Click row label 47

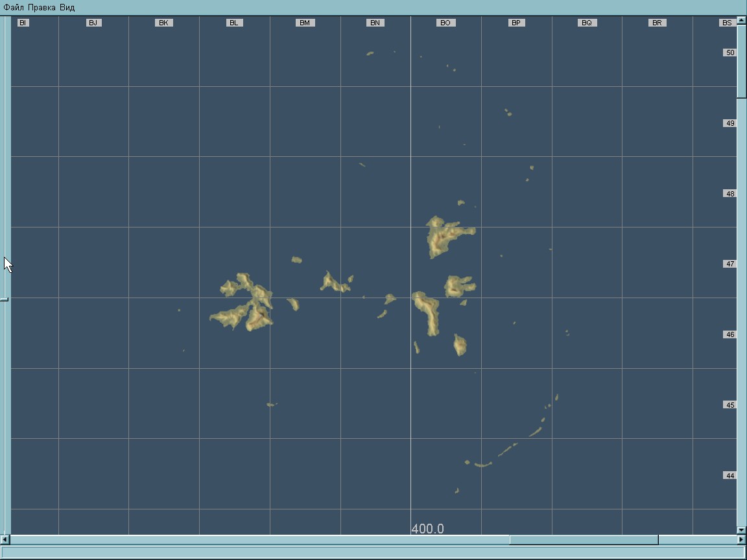tap(730, 264)
